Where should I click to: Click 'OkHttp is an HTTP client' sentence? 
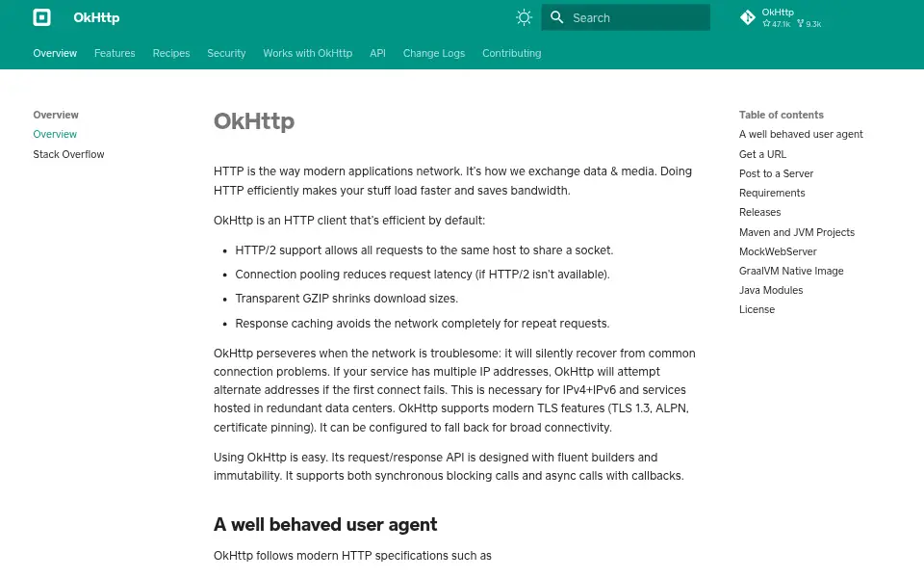(349, 221)
